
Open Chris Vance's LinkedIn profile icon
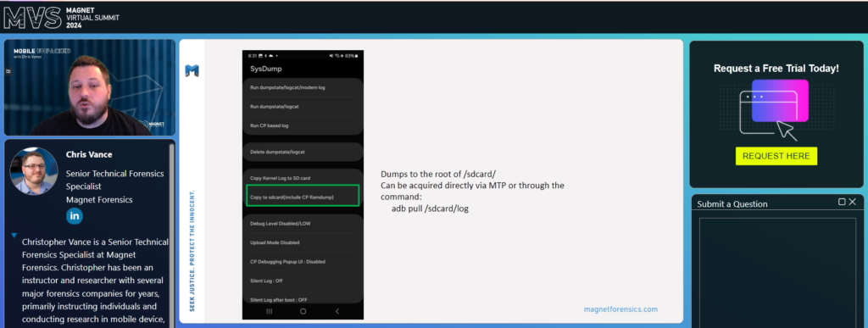(75, 216)
